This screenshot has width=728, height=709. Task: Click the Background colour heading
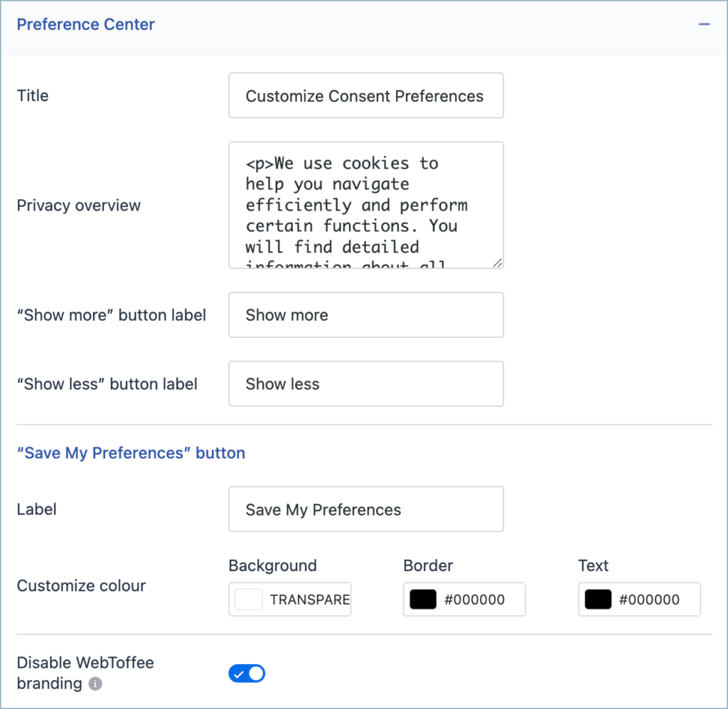[x=272, y=565]
